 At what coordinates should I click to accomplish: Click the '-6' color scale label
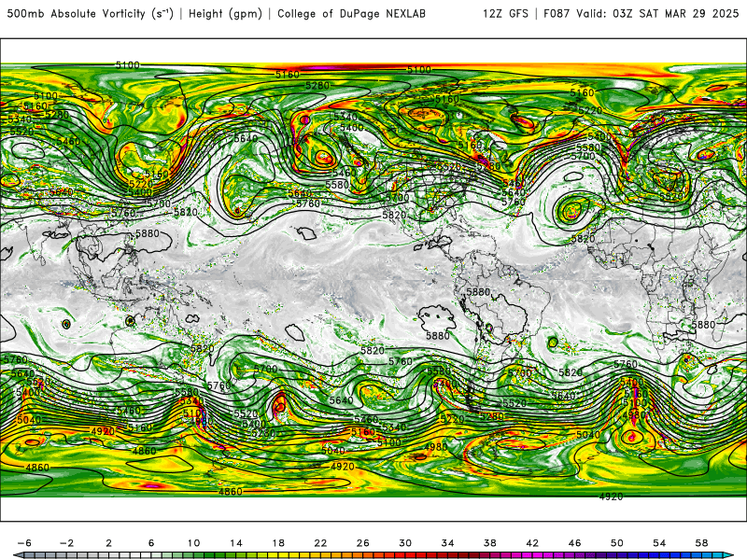(x=24, y=543)
